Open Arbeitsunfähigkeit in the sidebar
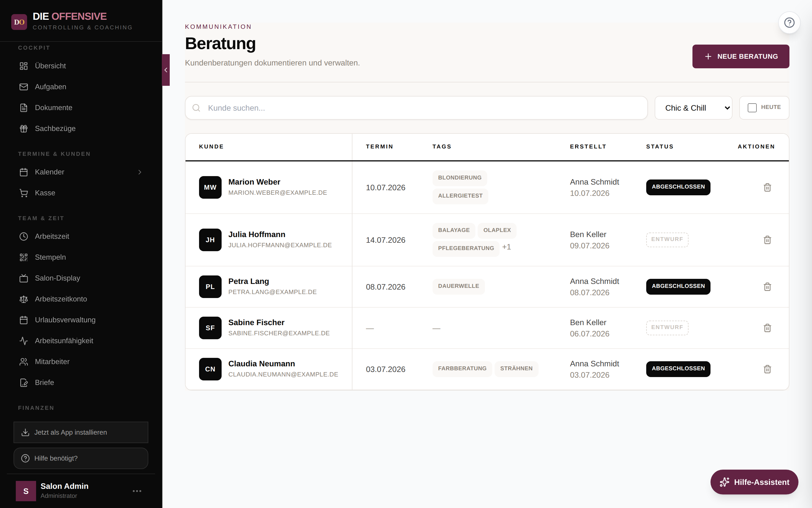Viewport: 812px width, 508px height. (x=81, y=341)
